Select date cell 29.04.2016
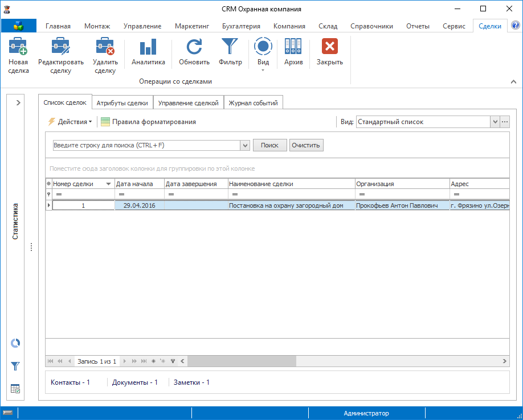The image size is (523, 420). [140, 205]
